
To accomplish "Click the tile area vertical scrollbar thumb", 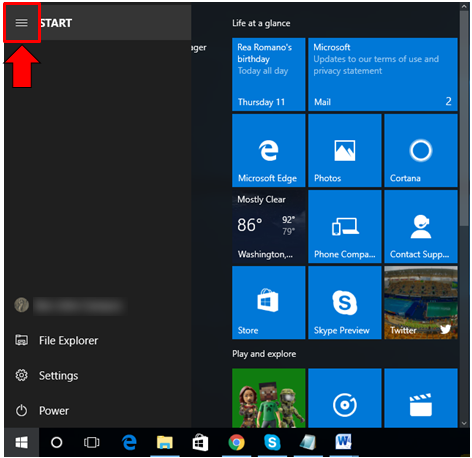I will 464,118.
